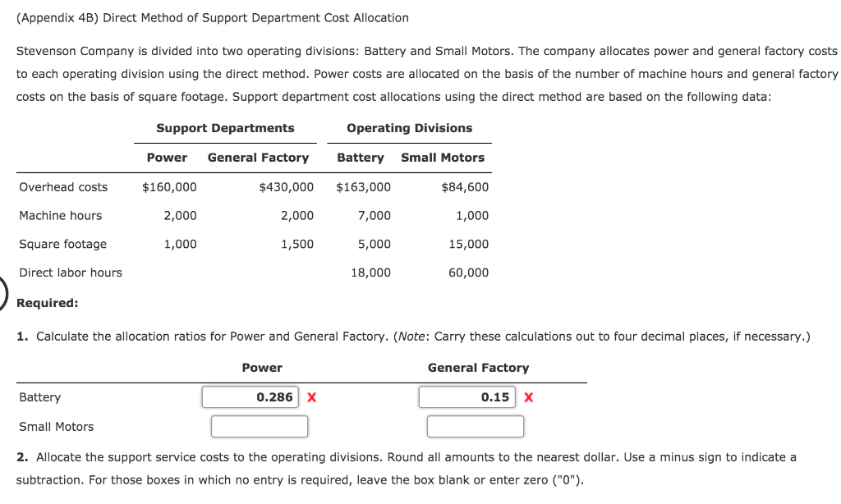Viewport: 841px width, 504px height.
Task: Click the General Factory column header
Action: click(477, 367)
